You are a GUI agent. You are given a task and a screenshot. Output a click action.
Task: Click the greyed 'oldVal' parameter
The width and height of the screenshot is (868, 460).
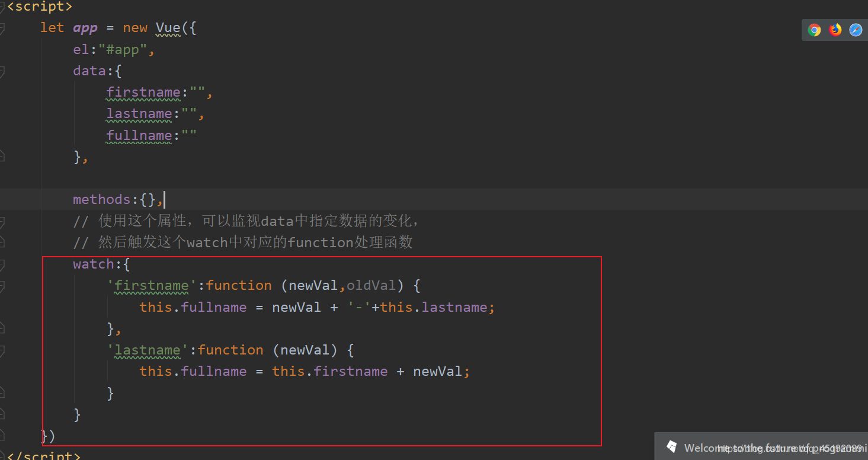[x=371, y=286]
